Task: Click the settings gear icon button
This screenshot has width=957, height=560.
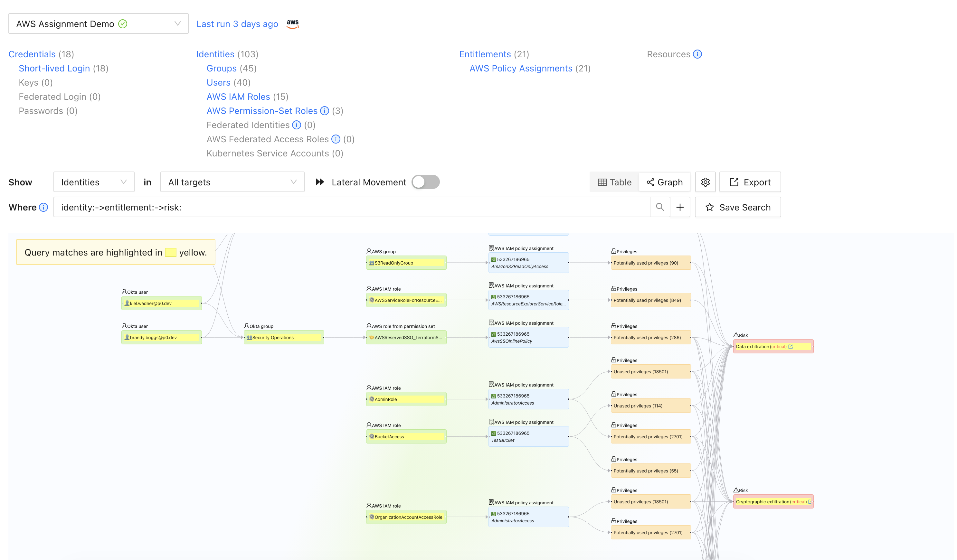Action: 705,182
